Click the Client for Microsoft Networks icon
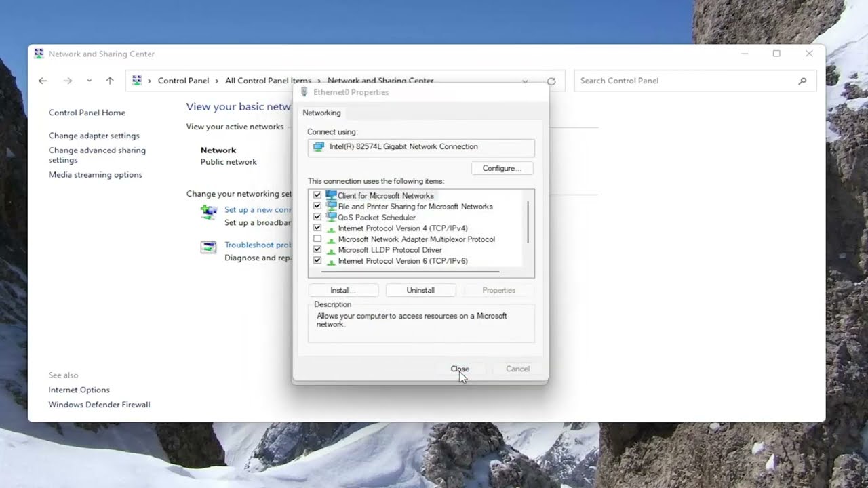Viewport: 868px width, 488px height. [x=331, y=195]
